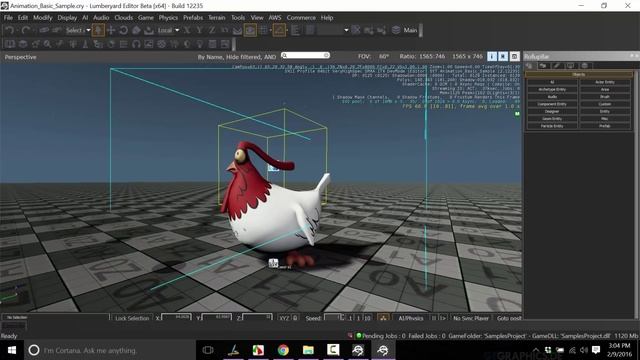Click the Undo arrow icon
Image resolution: width=640 pixels, height=360 pixels.
tap(10, 30)
